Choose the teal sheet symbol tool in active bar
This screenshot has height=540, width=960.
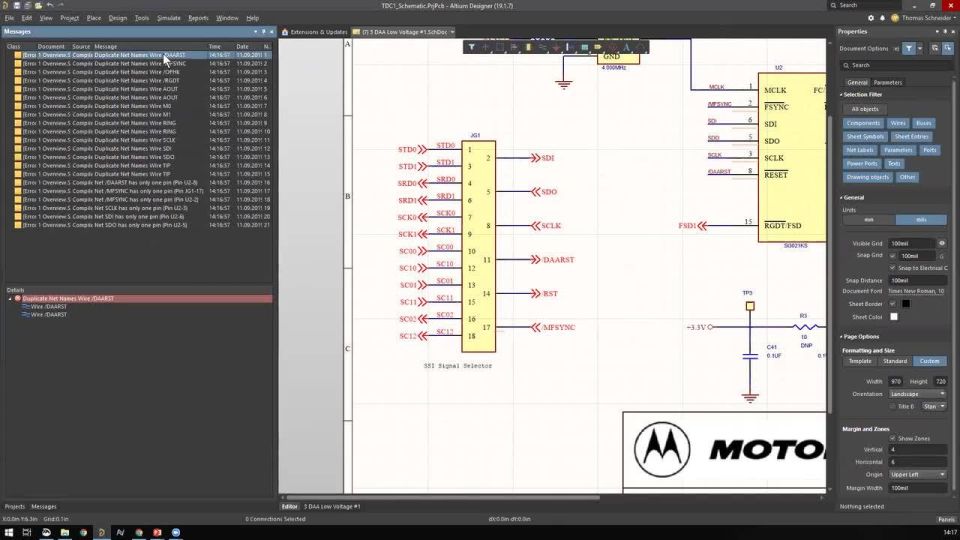pyautogui.click(x=584, y=47)
